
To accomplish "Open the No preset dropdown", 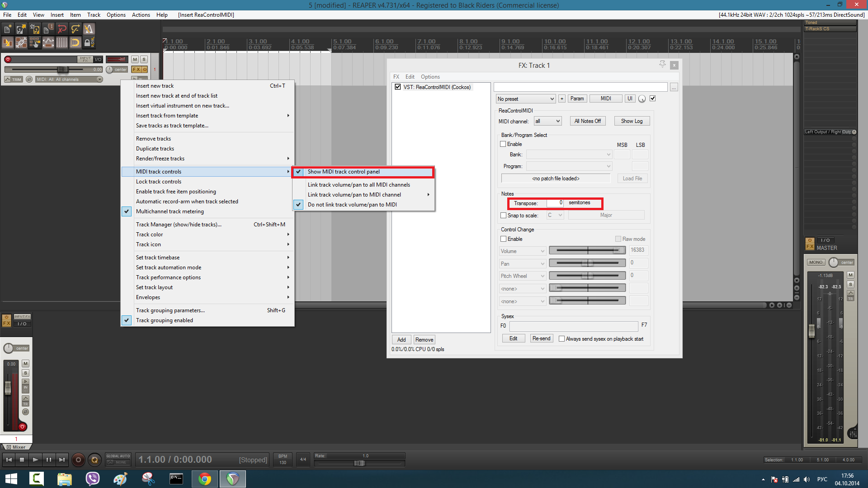I will pyautogui.click(x=525, y=99).
